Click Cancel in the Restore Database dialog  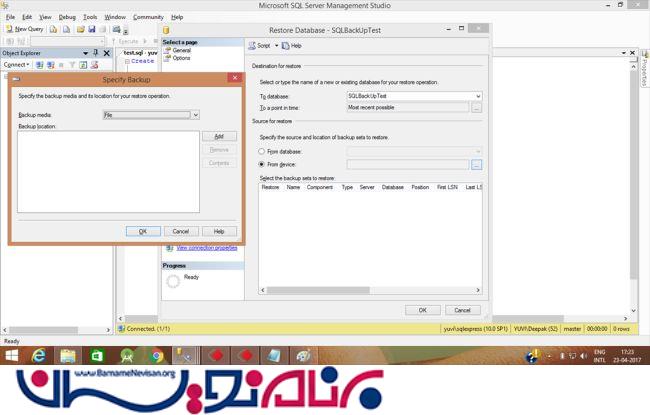[x=463, y=310]
